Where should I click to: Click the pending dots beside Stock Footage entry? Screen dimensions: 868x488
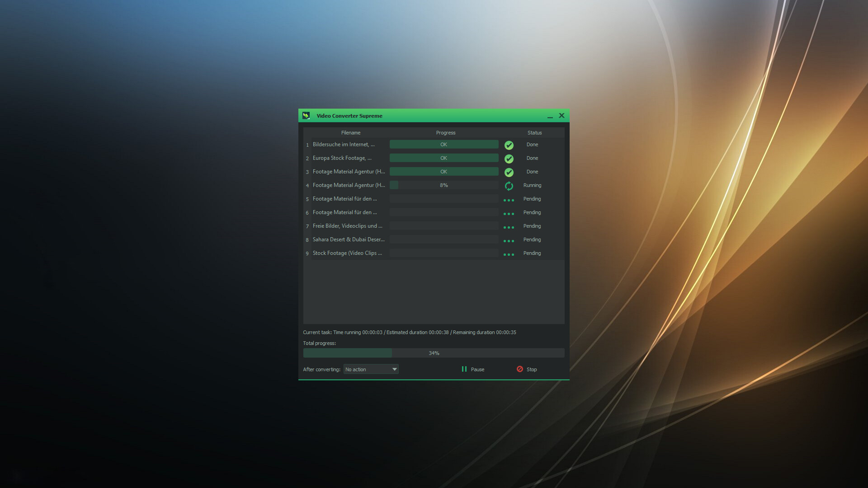pos(509,254)
